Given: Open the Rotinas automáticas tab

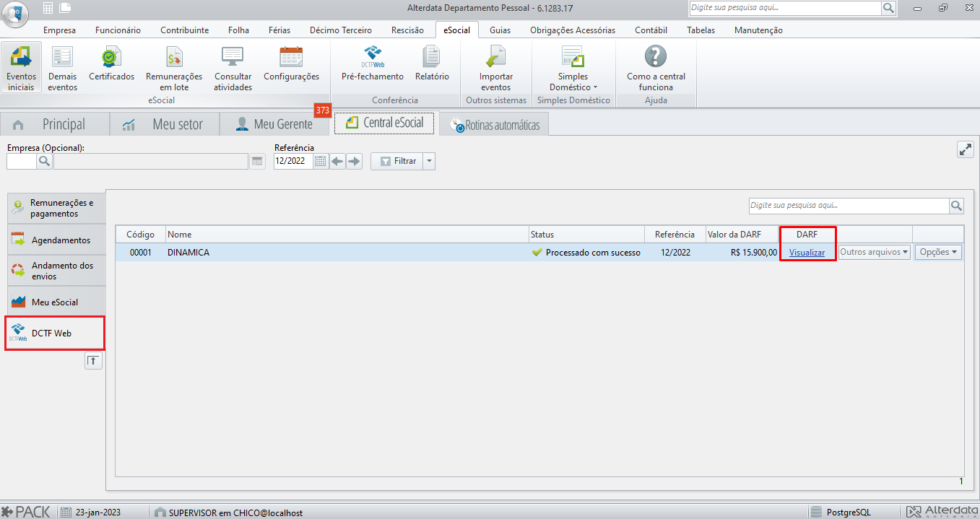Looking at the screenshot, I should (495, 124).
